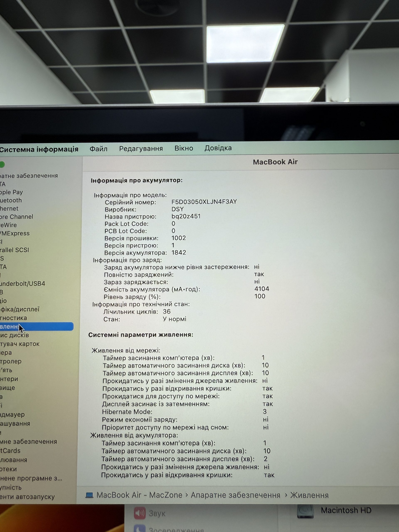This screenshot has height=532, width=399.
Task: Open the Вікно menu
Action: coord(184,148)
